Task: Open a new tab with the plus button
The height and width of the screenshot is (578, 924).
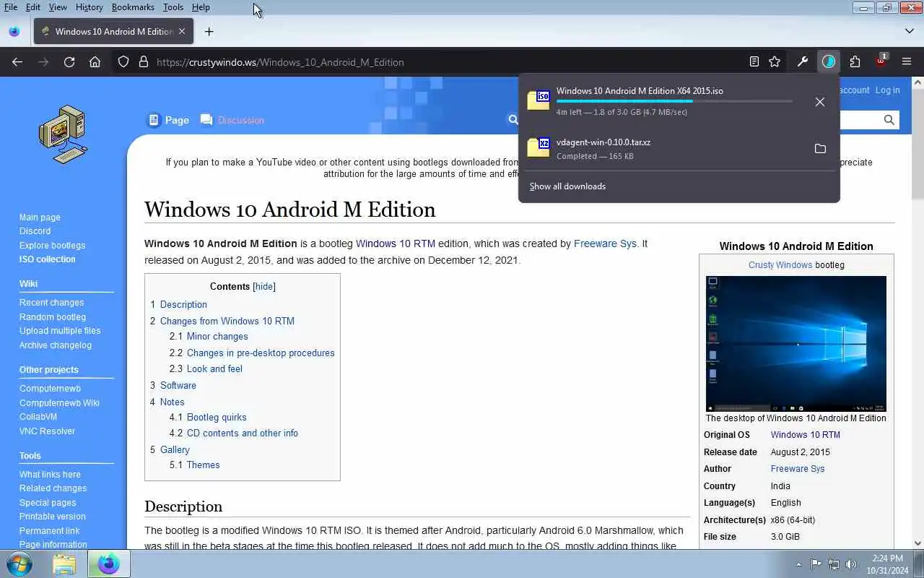Action: pyautogui.click(x=209, y=31)
